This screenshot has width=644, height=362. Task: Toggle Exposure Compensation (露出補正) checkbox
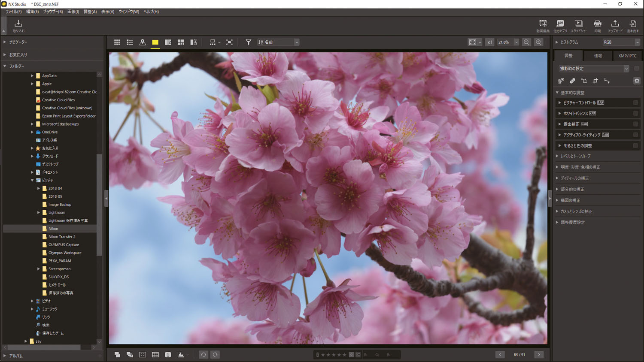[x=635, y=124]
